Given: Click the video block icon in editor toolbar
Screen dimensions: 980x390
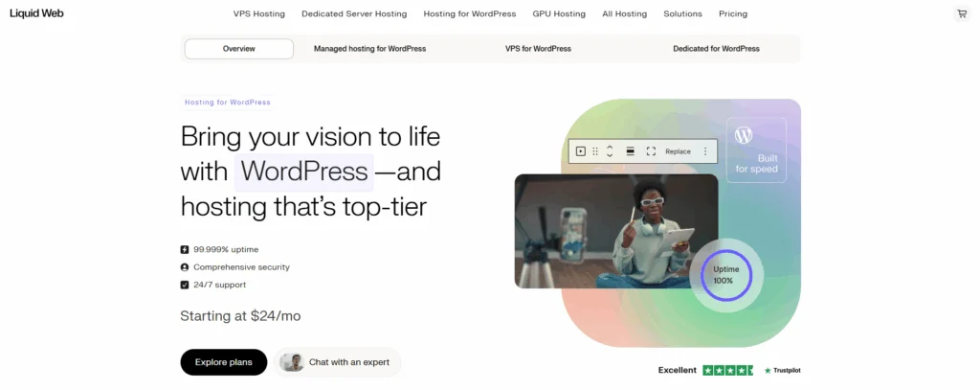Looking at the screenshot, I should (581, 151).
